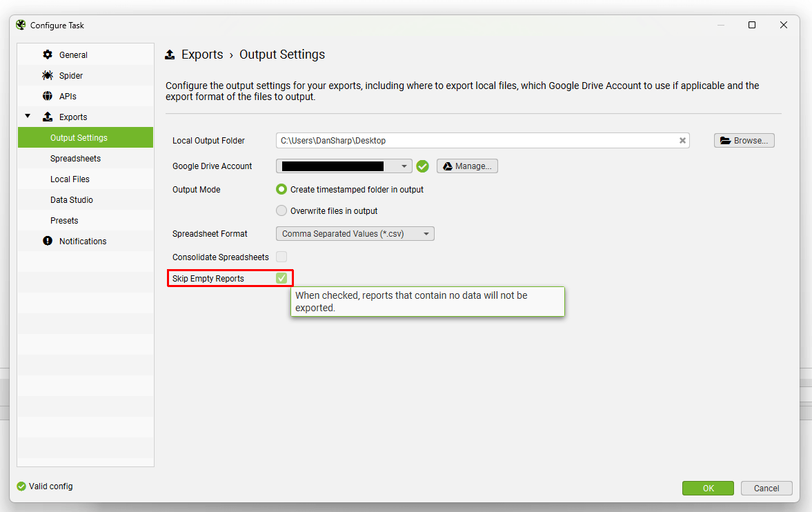Maximize the Configure Task window
The height and width of the screenshot is (512, 812).
pos(752,25)
